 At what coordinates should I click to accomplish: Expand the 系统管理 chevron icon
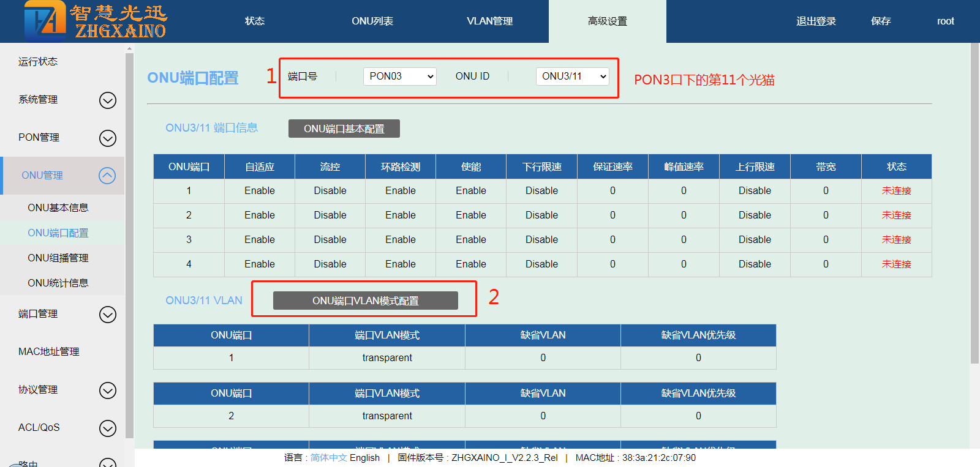point(108,100)
